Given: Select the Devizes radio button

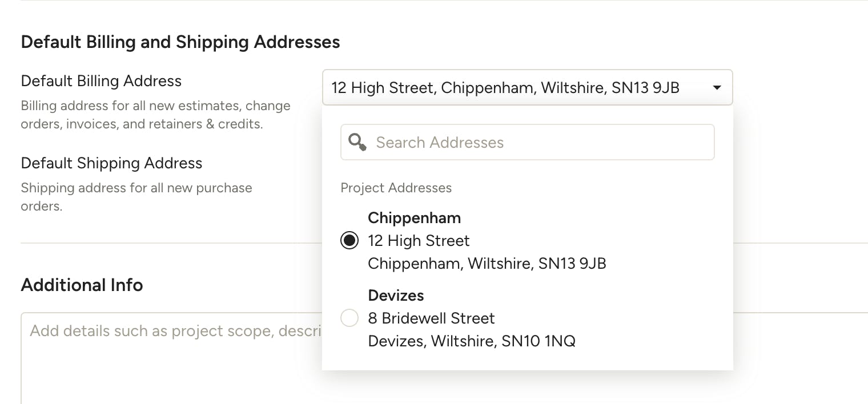Looking at the screenshot, I should click(349, 318).
